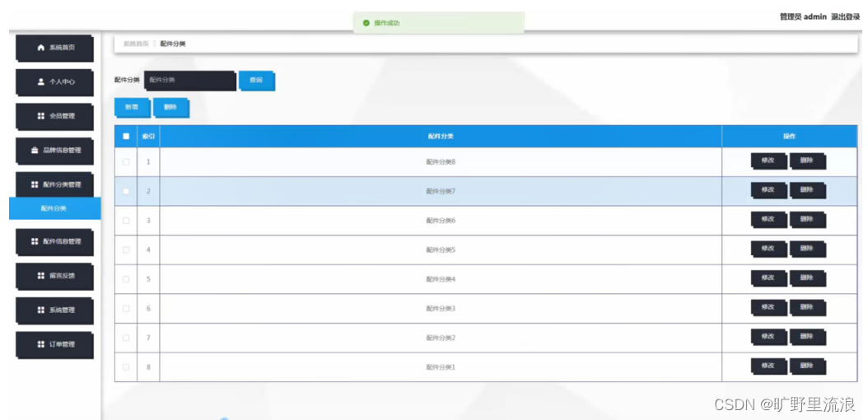Click the 配件分类8 table cell
Screen dimensions: 868x420
click(x=441, y=162)
